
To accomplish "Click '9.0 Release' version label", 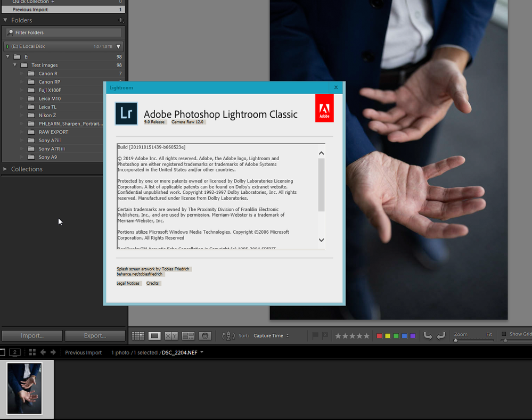I will tap(154, 122).
